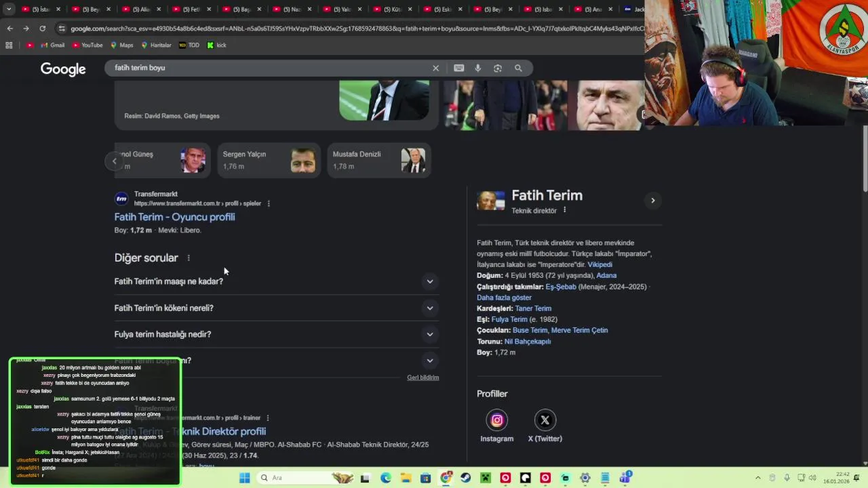Click Daha fazla göster
The height and width of the screenshot is (488, 868).
tap(504, 298)
